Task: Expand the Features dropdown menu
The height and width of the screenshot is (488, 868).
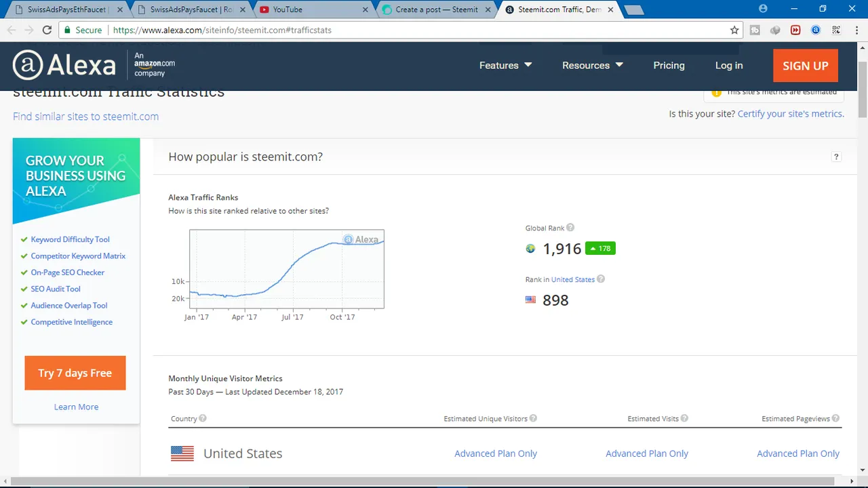Action: pos(505,65)
